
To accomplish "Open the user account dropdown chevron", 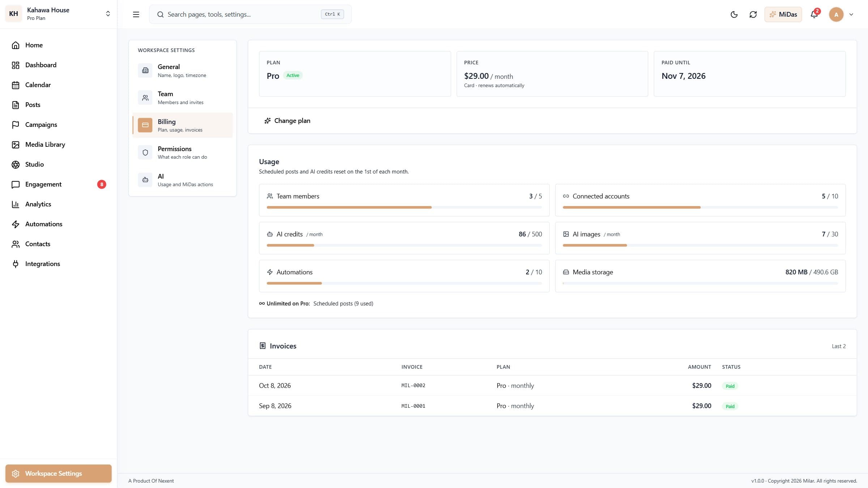I will (851, 14).
